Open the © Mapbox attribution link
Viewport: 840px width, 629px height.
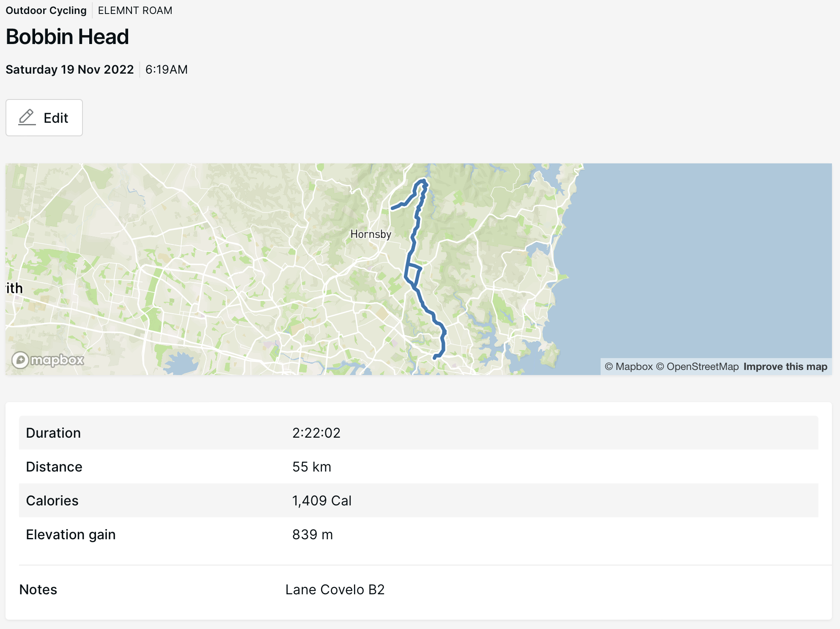(x=629, y=367)
